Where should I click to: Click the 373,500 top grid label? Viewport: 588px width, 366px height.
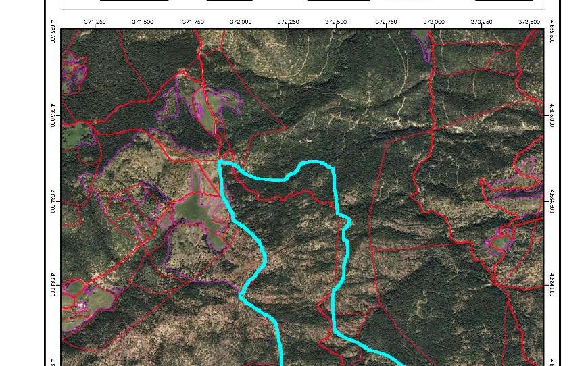(529, 22)
